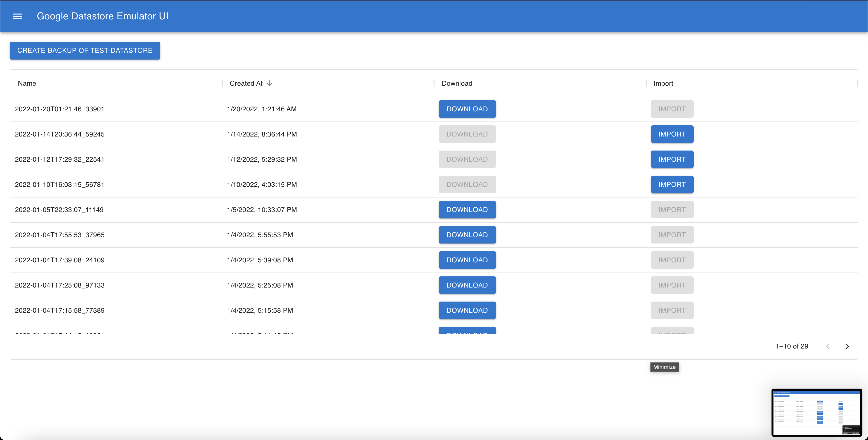
Task: Sort by the Name column header
Action: coord(27,83)
